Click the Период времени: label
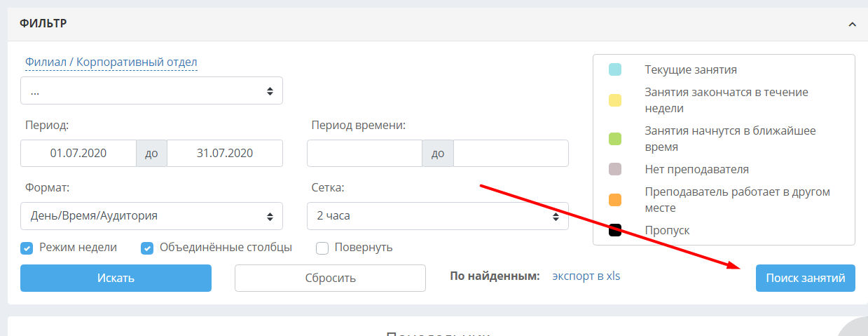This screenshot has height=336, width=868. click(359, 125)
